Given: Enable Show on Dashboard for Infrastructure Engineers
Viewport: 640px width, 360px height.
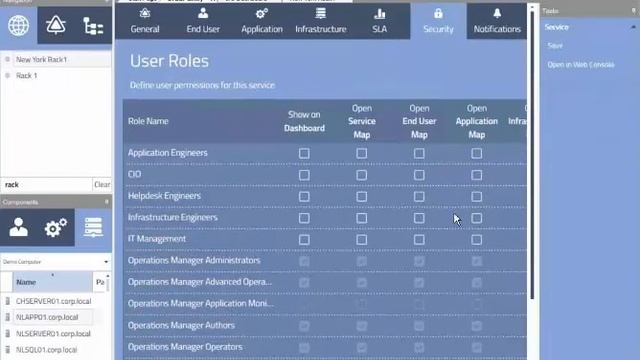Looking at the screenshot, I should [x=304, y=218].
